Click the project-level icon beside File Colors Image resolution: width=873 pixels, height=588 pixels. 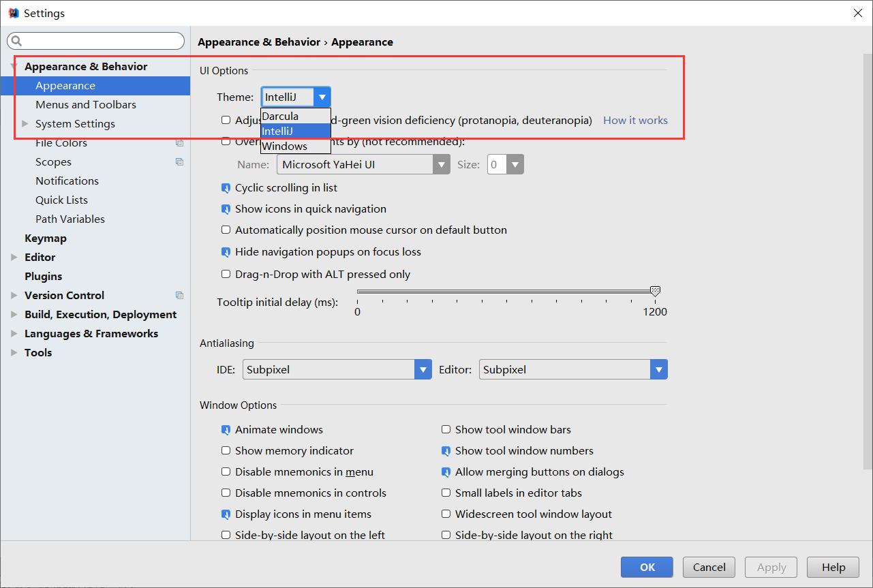click(x=179, y=143)
